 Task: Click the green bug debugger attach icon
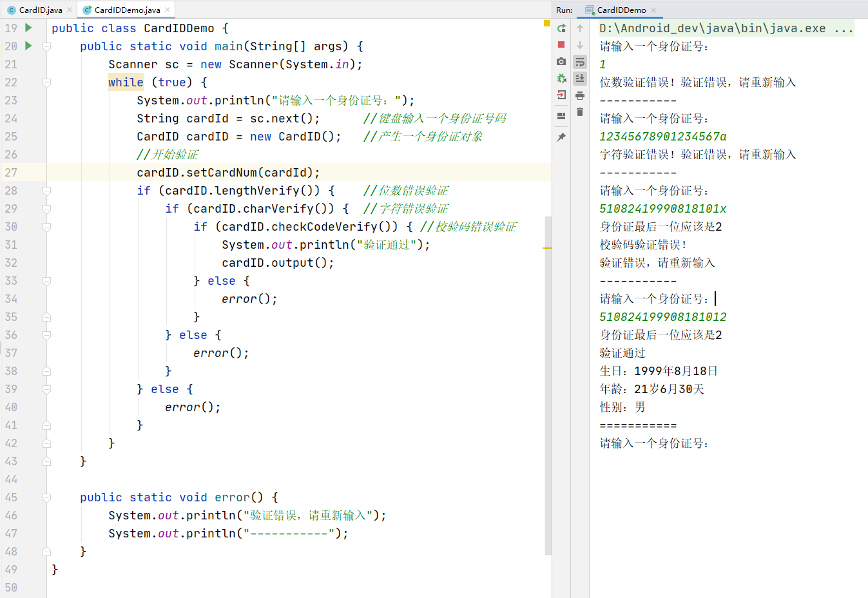[561, 78]
